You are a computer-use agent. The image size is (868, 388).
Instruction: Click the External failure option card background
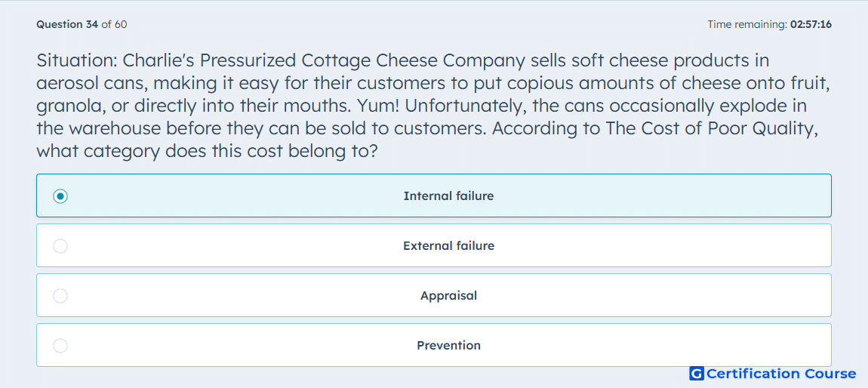(434, 245)
